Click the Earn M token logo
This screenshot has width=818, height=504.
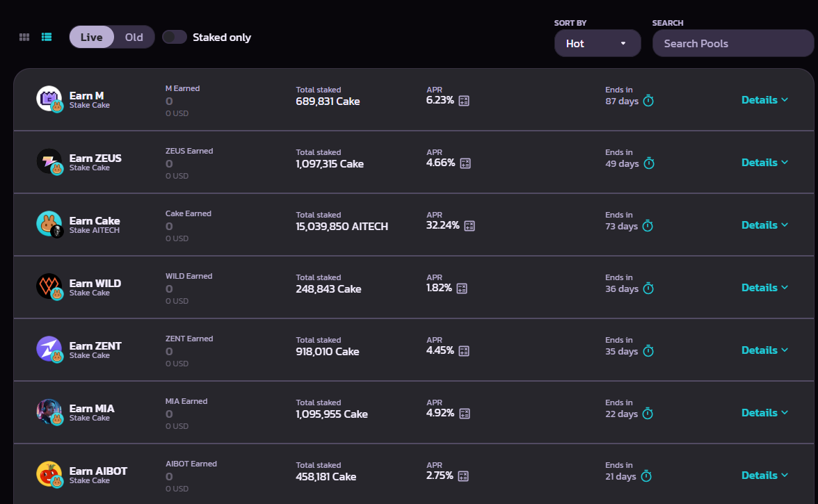pyautogui.click(x=49, y=99)
